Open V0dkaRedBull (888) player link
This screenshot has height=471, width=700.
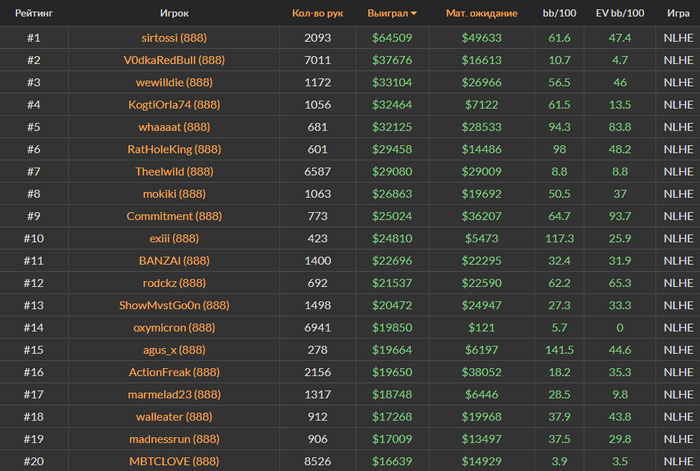174,60
